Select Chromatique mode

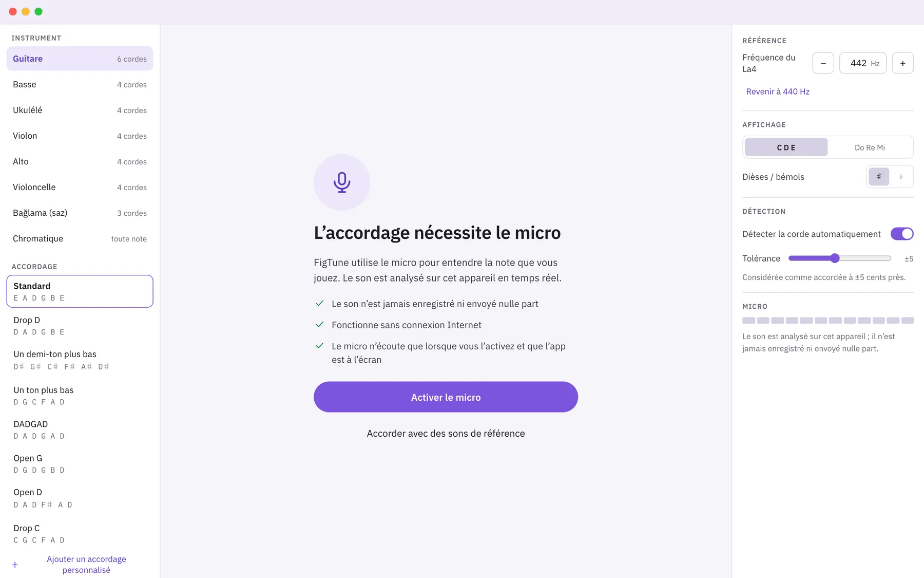point(80,238)
